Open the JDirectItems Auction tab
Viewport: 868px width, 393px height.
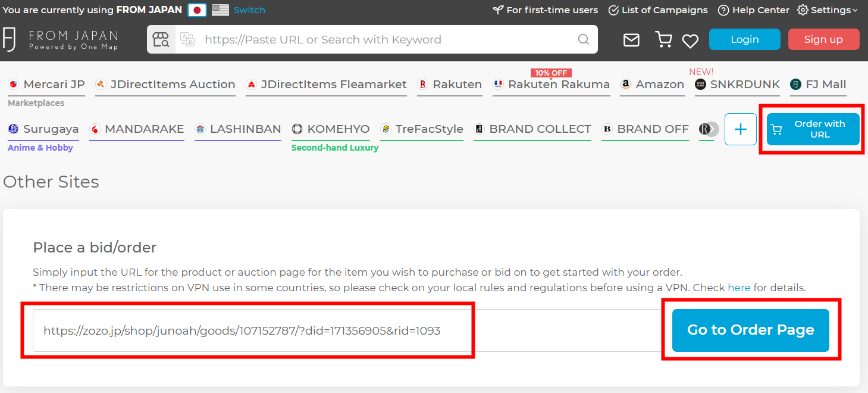pos(165,85)
